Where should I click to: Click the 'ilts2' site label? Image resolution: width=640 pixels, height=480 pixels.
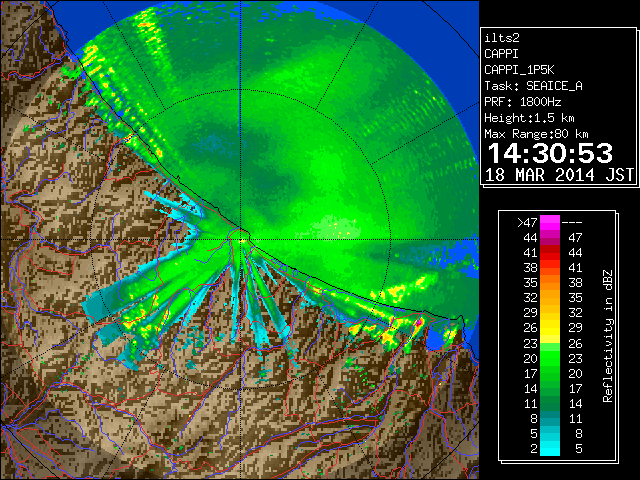[x=502, y=38]
